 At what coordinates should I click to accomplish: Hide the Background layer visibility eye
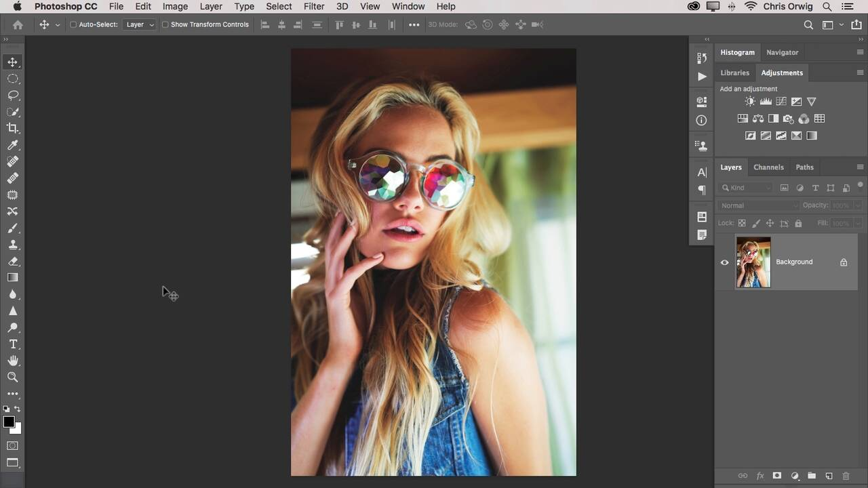click(724, 262)
